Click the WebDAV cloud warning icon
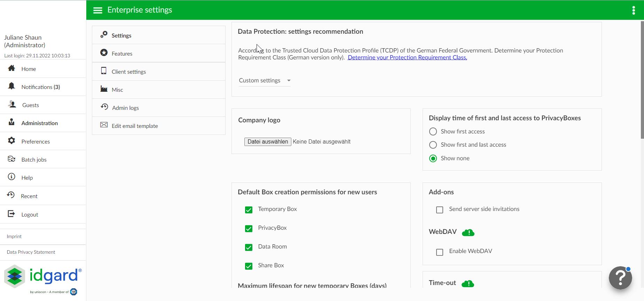This screenshot has height=301, width=644. 468,233
